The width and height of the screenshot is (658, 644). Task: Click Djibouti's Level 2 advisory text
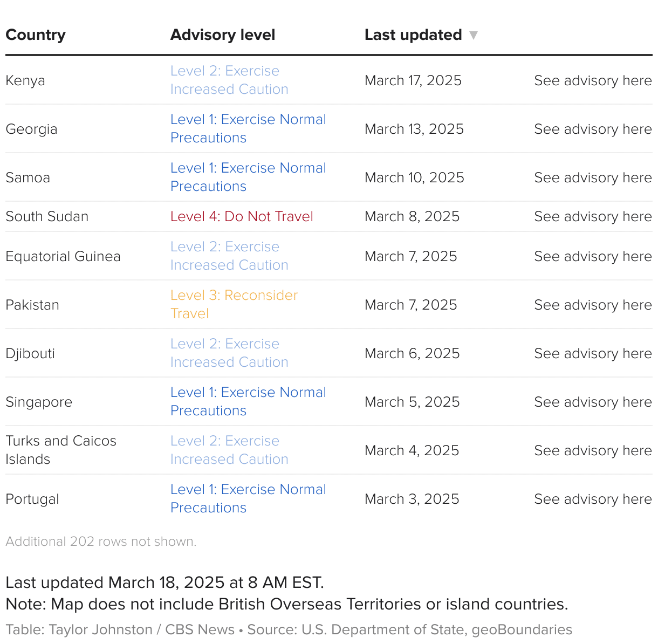(229, 353)
